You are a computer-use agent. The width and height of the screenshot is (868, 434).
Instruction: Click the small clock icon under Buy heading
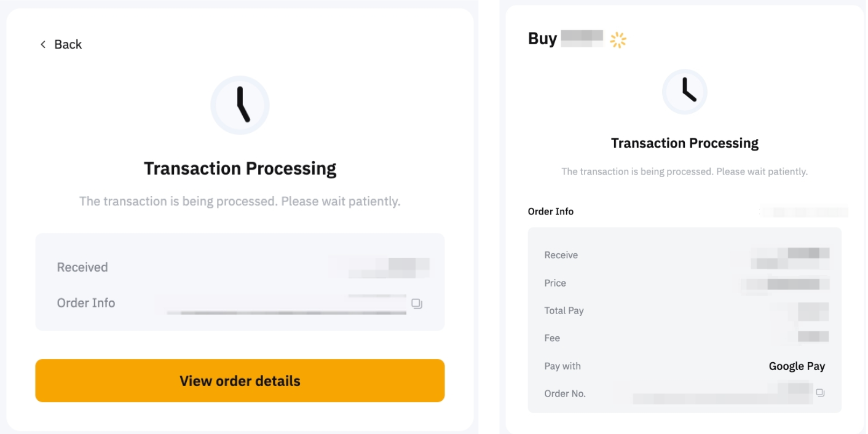click(x=685, y=92)
